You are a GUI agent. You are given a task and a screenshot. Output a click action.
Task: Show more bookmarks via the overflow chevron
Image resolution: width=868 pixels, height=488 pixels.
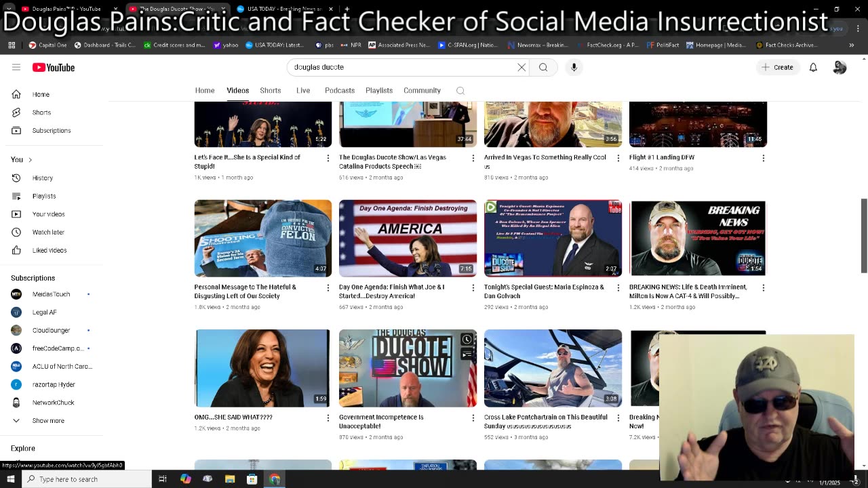(x=852, y=45)
